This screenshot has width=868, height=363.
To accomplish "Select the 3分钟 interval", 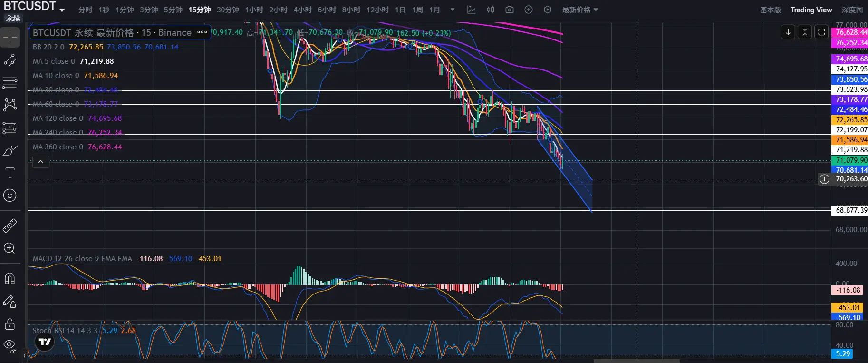I will point(149,10).
